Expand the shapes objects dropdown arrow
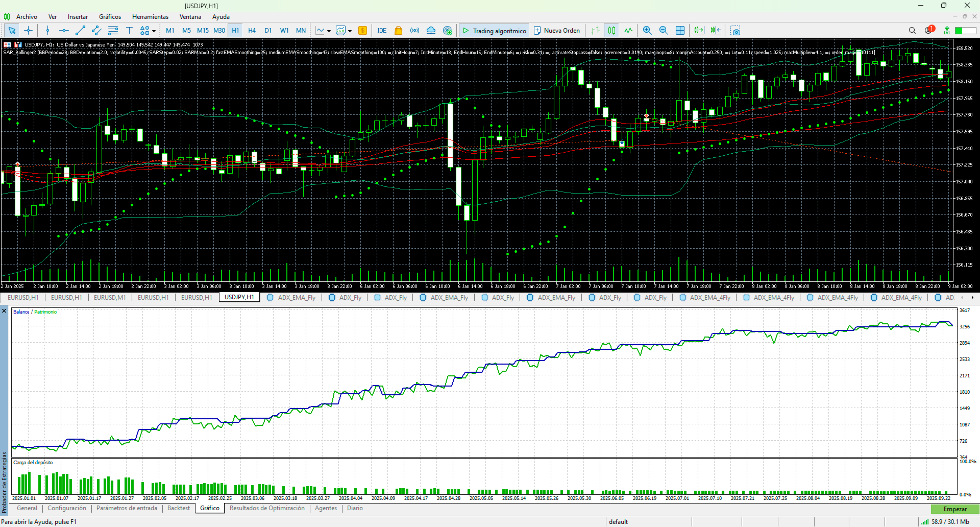The image size is (980, 527). pos(154,31)
